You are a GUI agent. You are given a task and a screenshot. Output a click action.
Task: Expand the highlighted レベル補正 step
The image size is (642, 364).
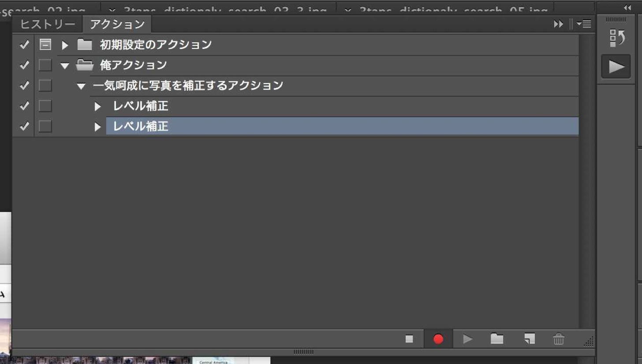98,127
